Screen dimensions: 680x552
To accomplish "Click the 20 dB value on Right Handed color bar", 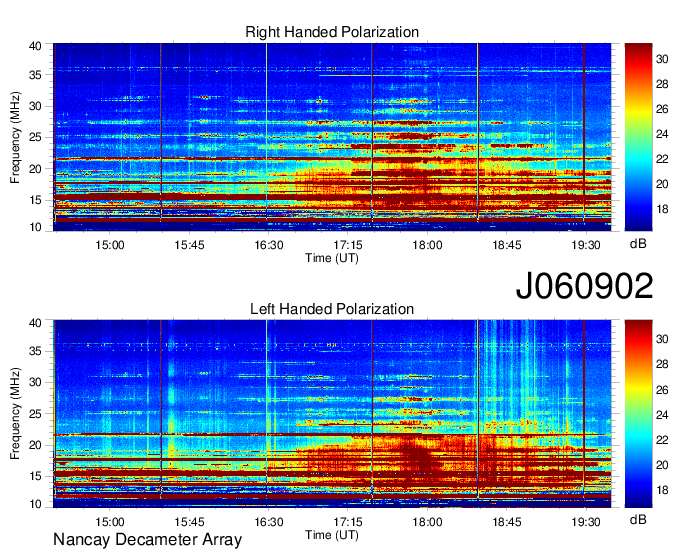I will click(x=662, y=184).
